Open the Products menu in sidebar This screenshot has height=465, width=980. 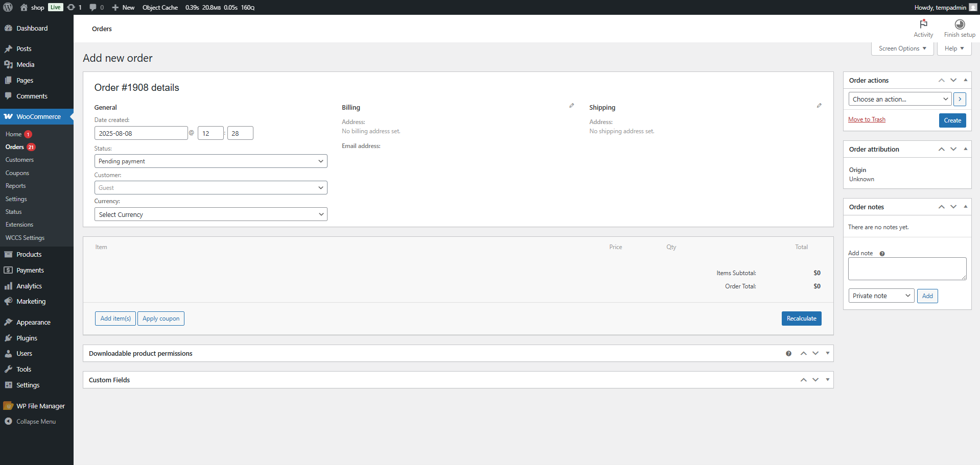29,254
